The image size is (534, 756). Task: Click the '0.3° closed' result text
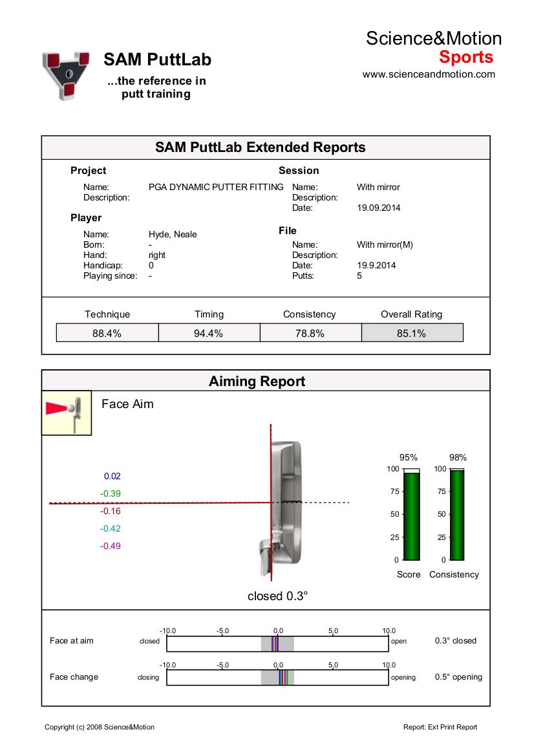coord(455,641)
